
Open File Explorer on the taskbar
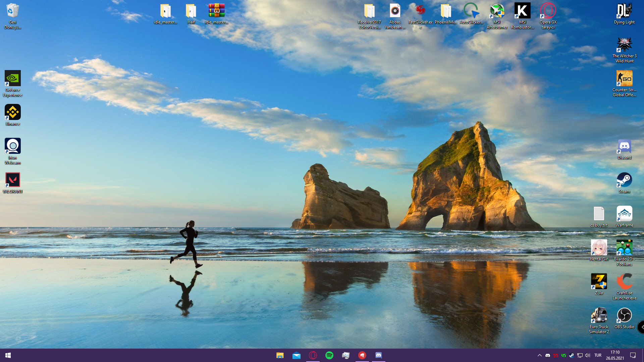(x=280, y=355)
